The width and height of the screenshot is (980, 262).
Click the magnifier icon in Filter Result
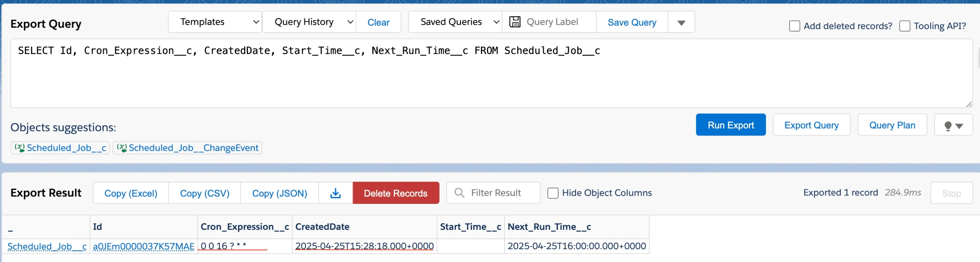click(459, 193)
